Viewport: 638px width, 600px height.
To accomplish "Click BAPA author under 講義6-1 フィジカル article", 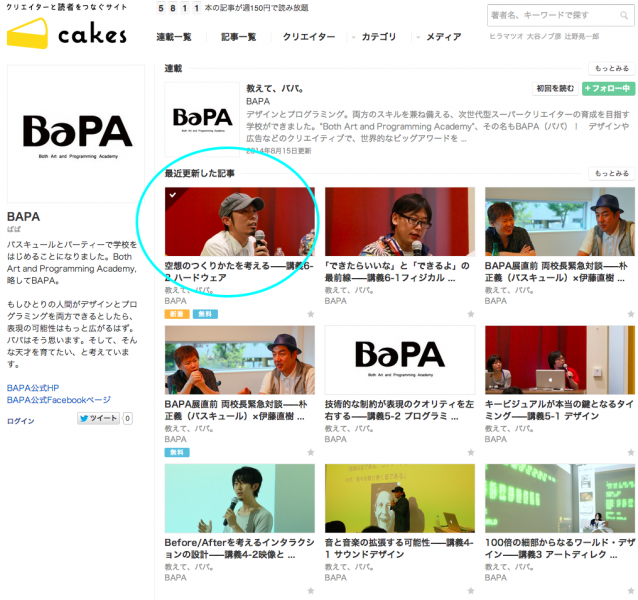I will tap(336, 301).
